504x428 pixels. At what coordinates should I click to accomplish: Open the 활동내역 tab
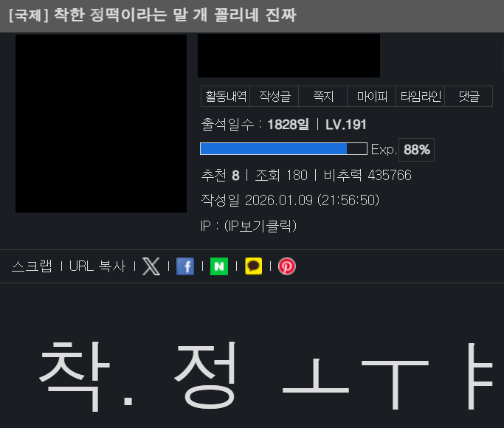tap(226, 96)
